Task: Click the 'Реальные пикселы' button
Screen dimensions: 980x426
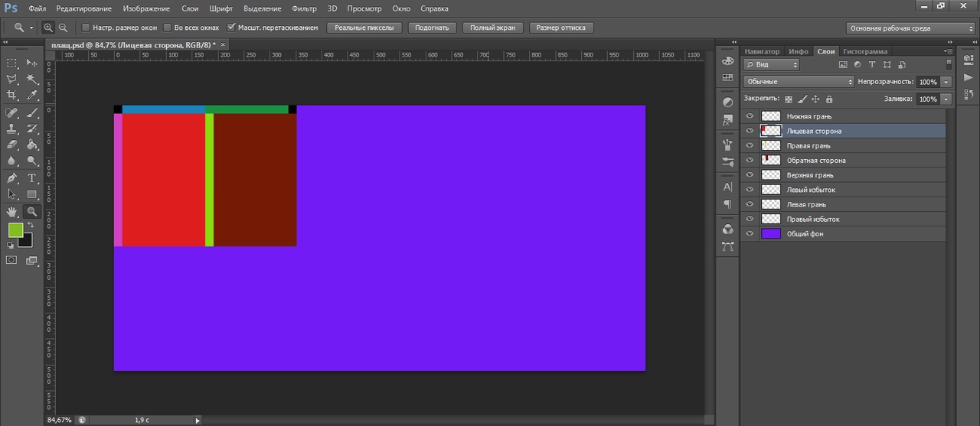Action: tap(364, 28)
